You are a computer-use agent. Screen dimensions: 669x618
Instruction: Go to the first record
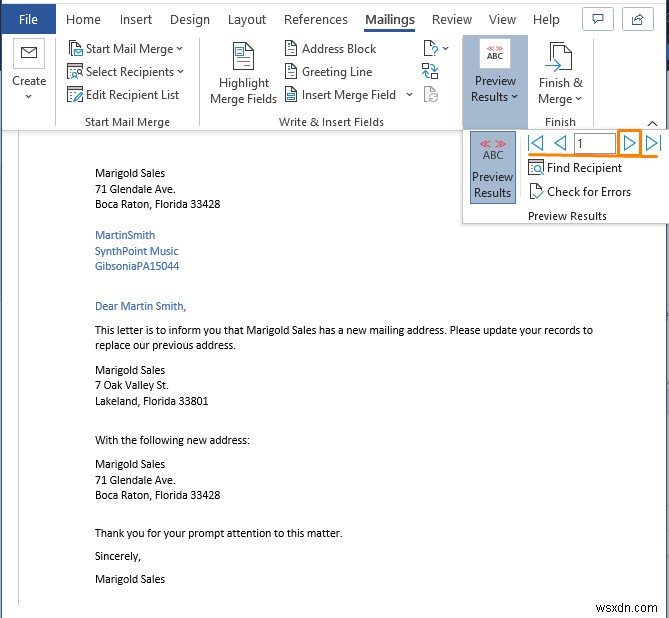[x=536, y=143]
